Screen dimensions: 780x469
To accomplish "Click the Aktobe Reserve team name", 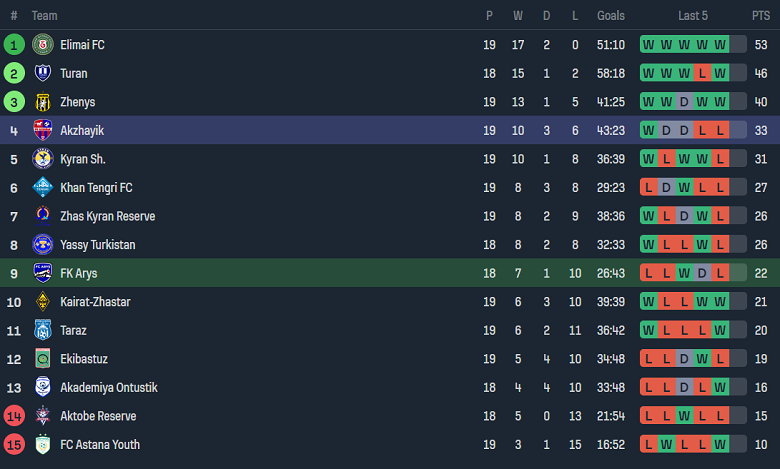I will (98, 416).
